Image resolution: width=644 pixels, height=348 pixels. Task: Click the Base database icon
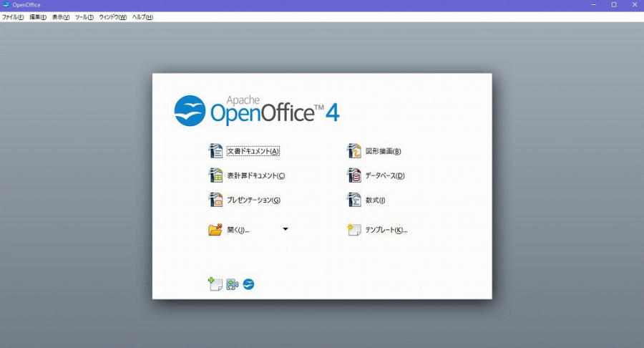coord(353,175)
